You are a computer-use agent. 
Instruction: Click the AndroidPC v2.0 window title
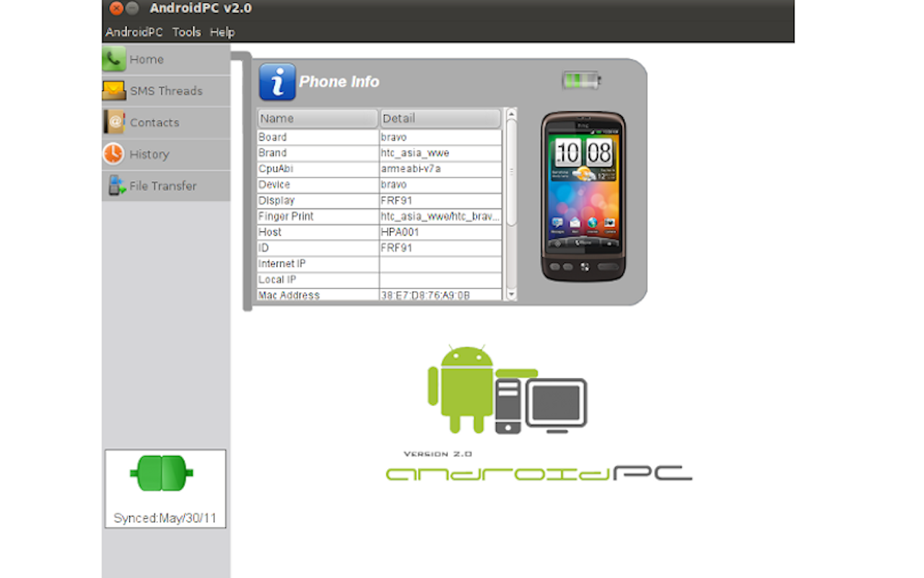tap(201, 9)
